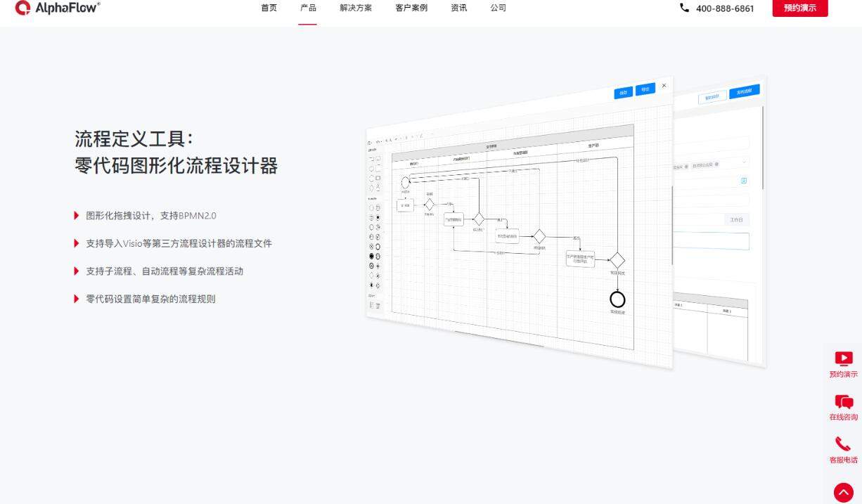Click the 流程定义工具 heading line
The height and width of the screenshot is (504, 862).
(x=134, y=138)
